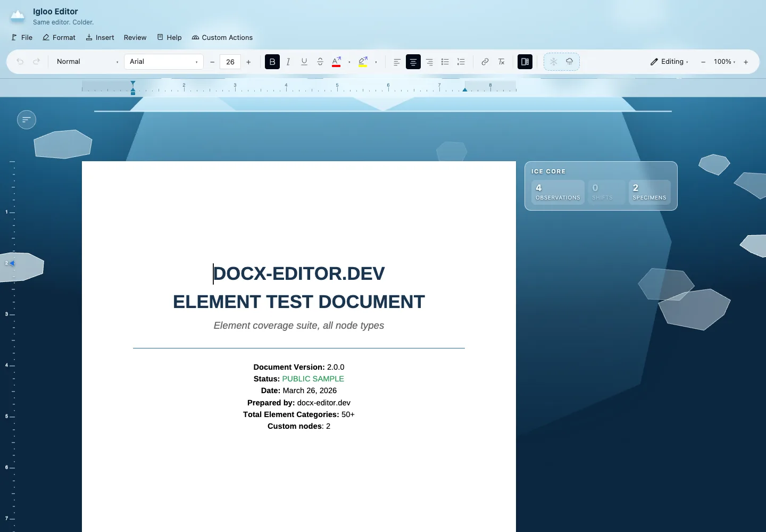
Task: Zoom in with the plus button
Action: (x=746, y=62)
